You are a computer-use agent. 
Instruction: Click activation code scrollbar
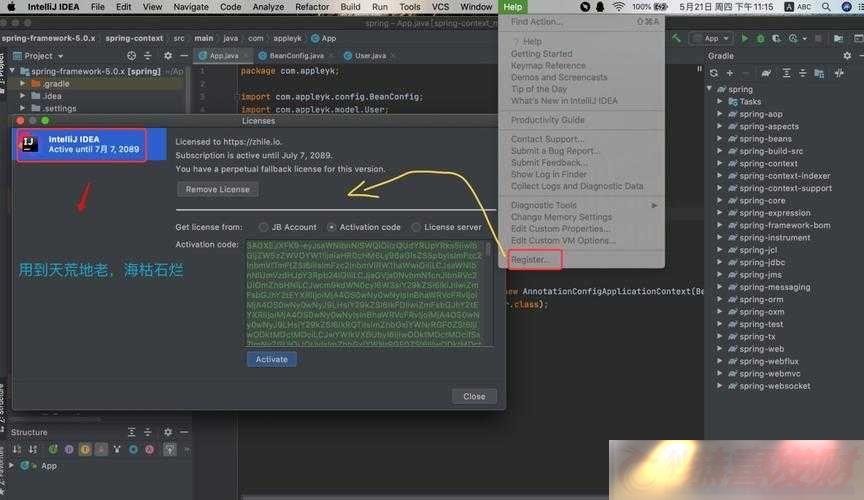click(488, 250)
